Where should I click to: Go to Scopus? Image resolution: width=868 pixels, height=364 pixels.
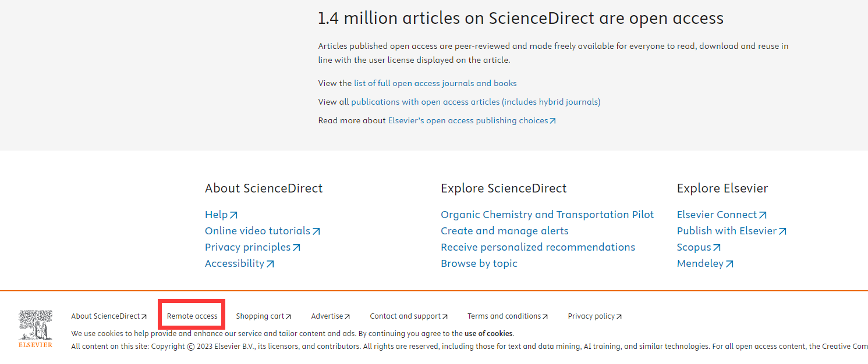click(698, 247)
